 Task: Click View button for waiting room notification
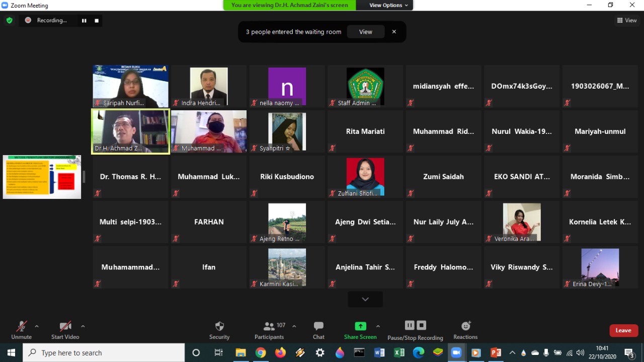tap(366, 32)
